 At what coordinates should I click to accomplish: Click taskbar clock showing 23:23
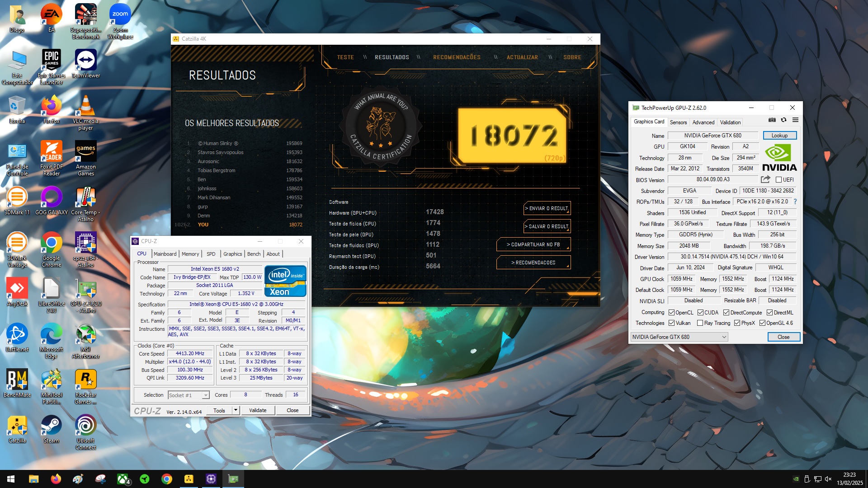[849, 479]
